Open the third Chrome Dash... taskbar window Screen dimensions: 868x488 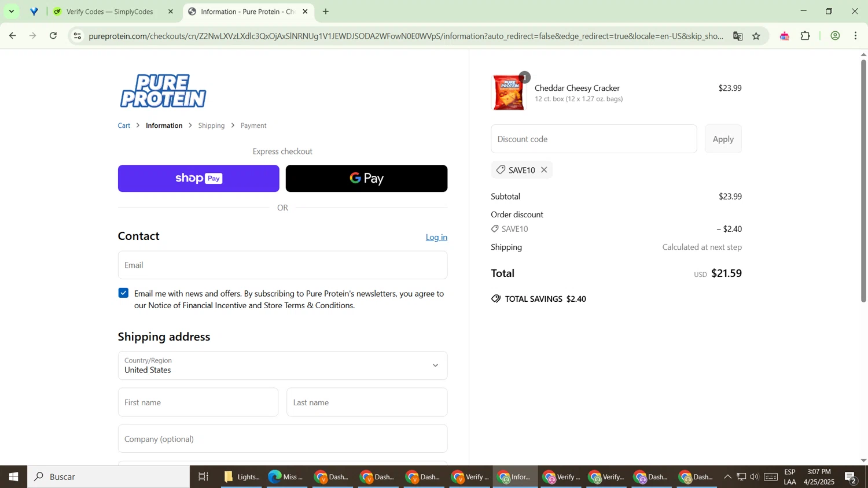[423, 477]
